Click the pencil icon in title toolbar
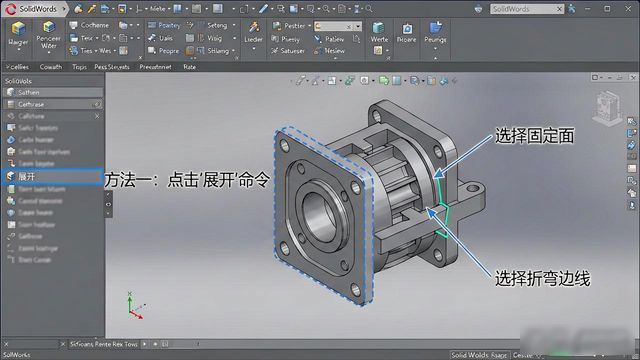Screen dimensions: 640x360 pos(264,9)
